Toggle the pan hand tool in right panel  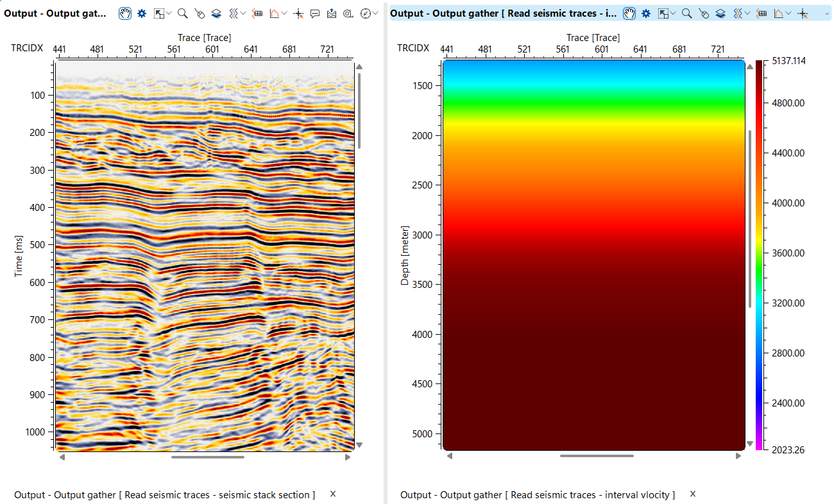[631, 13]
